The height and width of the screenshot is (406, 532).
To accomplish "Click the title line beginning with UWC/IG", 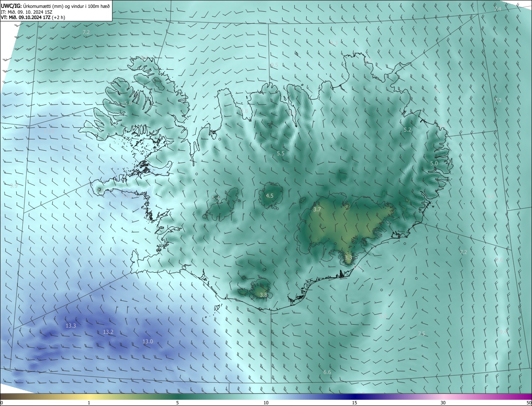I will click(x=55, y=6).
